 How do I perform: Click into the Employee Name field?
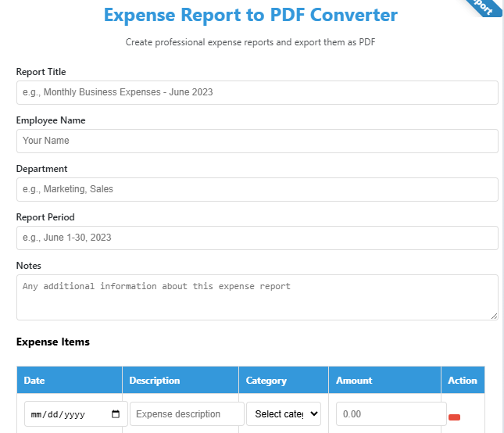click(x=257, y=141)
